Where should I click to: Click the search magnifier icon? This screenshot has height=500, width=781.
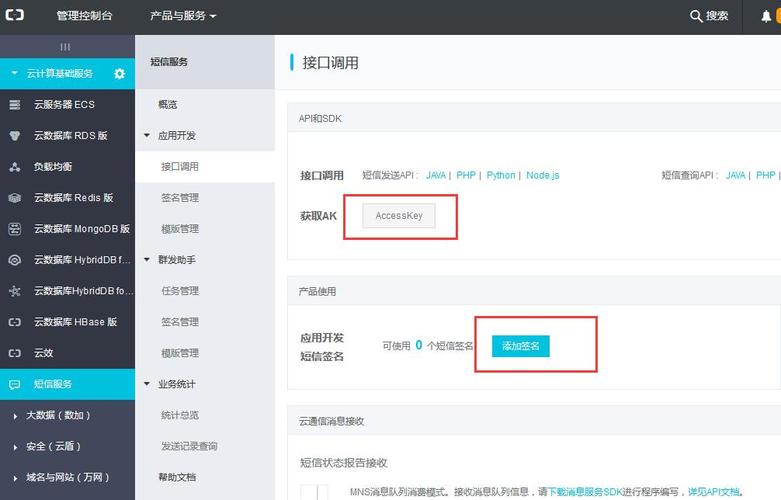pyautogui.click(x=696, y=16)
